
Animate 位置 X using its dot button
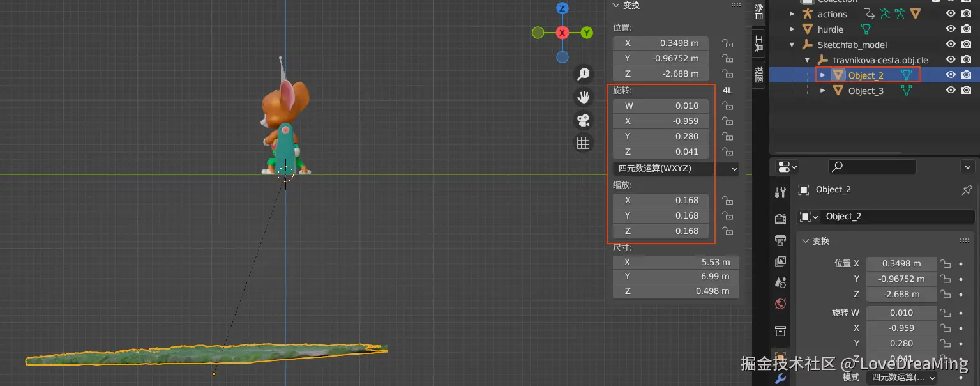961,263
